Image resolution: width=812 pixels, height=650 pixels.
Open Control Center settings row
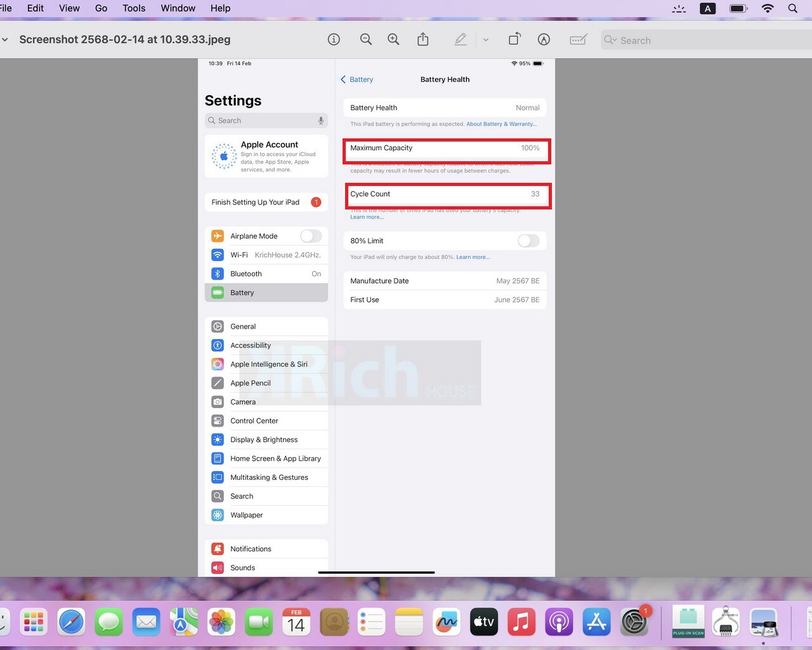[266, 421]
